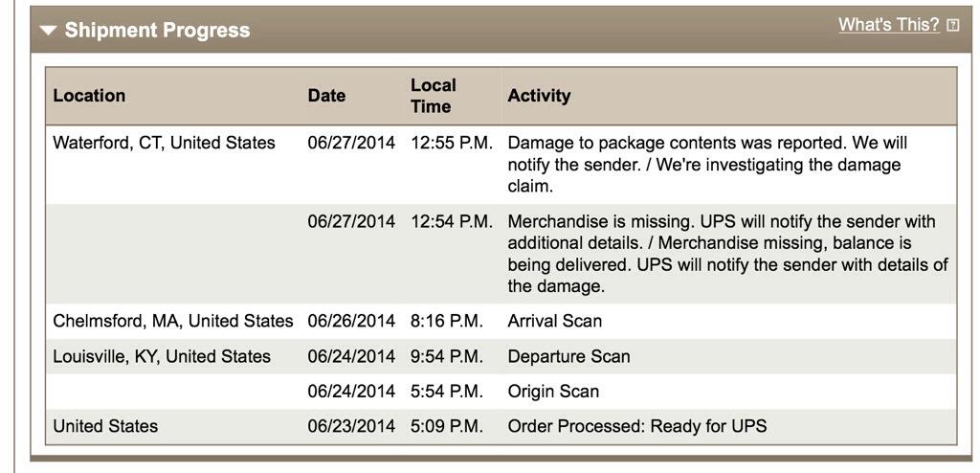Image resolution: width=980 pixels, height=473 pixels.
Task: Click the Chelmsford, MA location cell
Action: (x=173, y=321)
